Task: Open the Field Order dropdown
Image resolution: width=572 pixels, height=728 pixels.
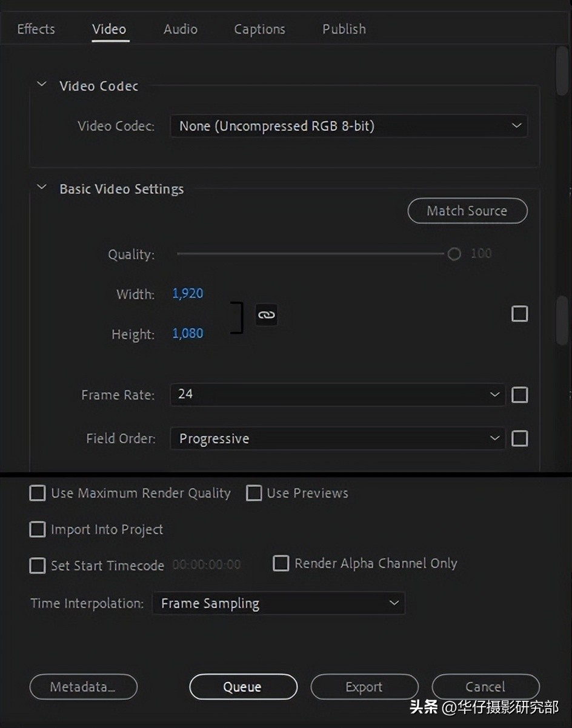Action: click(337, 438)
